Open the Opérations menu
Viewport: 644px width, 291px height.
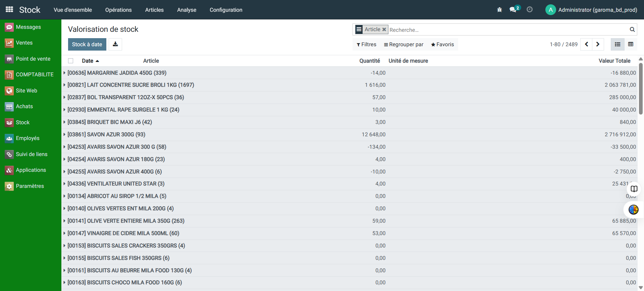click(x=118, y=10)
